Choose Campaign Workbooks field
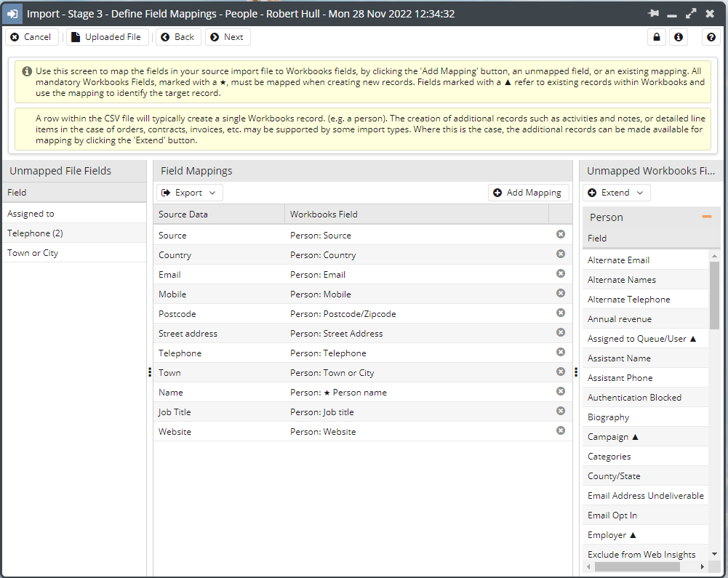Screen dimensions: 728x578 point(645,436)
